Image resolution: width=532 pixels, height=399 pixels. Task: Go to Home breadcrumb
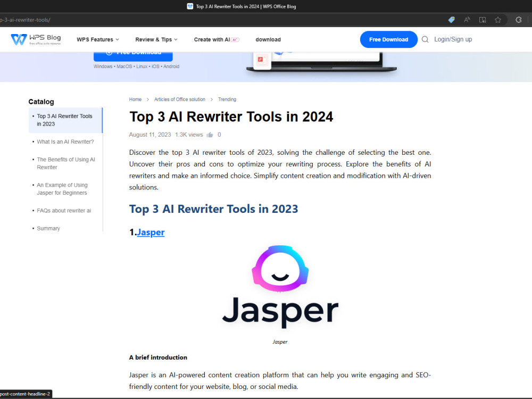click(135, 99)
